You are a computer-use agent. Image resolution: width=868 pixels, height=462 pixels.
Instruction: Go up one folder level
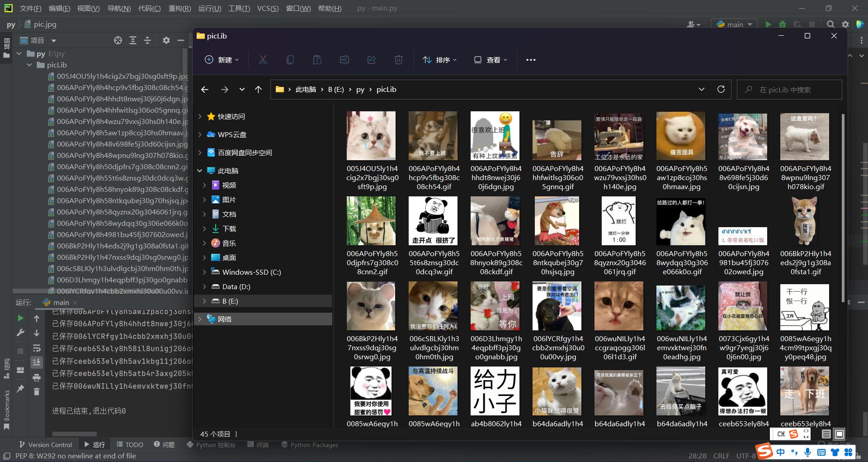click(258, 90)
